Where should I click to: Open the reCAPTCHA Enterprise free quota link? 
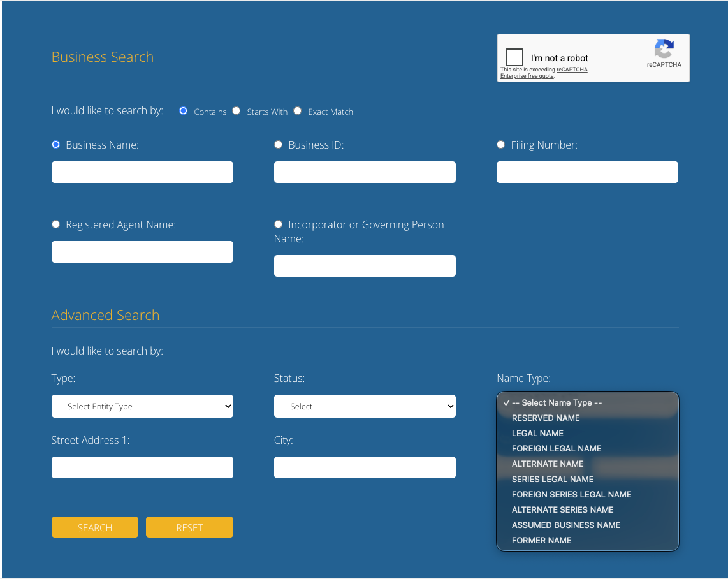tap(544, 73)
